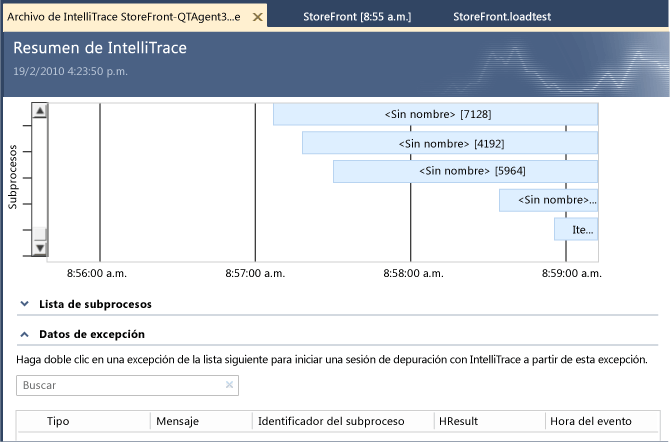Image resolution: width=670 pixels, height=442 pixels.
Task: Click the Subprocesos chart scrollbar thumb
Action: [40, 234]
